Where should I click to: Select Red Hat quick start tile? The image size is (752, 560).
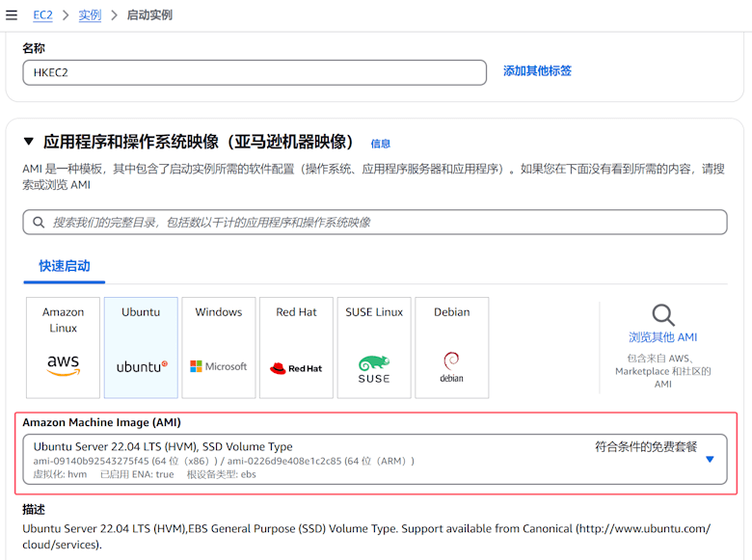pos(296,348)
